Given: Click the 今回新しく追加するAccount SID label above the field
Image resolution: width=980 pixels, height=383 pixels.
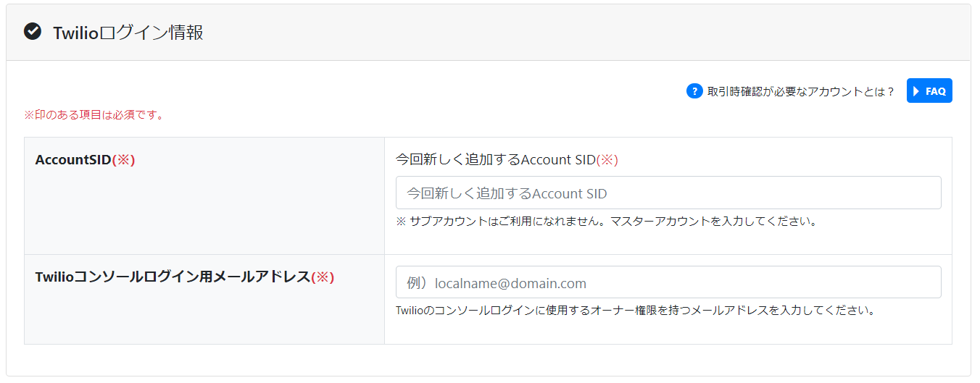Looking at the screenshot, I should click(x=496, y=160).
